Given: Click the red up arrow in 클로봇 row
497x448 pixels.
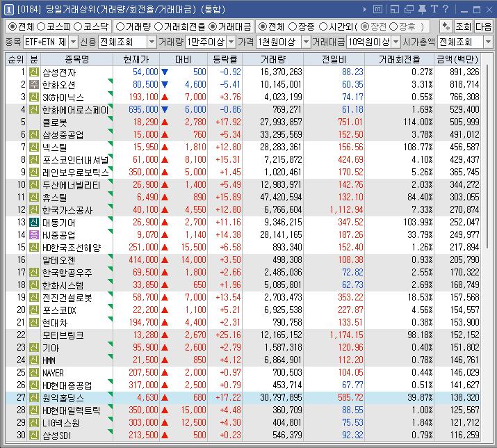Looking at the screenshot, I should (x=165, y=122).
